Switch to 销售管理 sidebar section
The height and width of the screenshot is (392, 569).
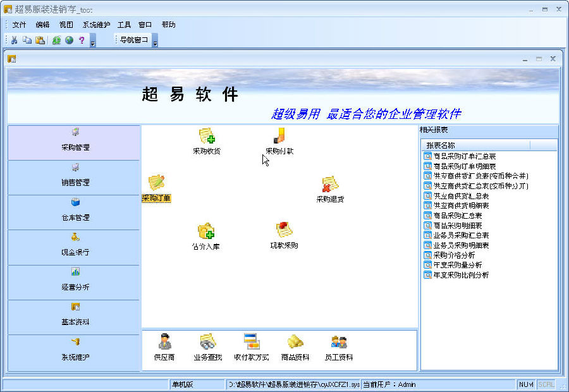pos(75,177)
